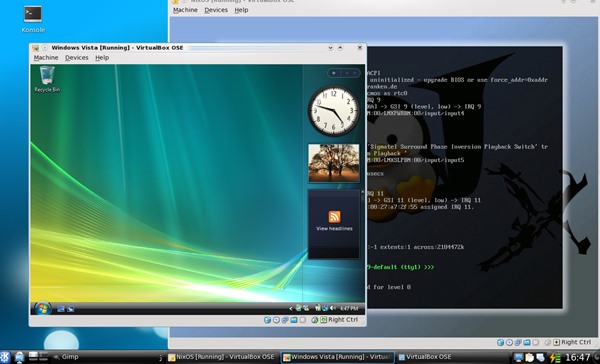Click Right Ctrl host key in Vista window
This screenshot has height=364, width=600.
click(343, 320)
